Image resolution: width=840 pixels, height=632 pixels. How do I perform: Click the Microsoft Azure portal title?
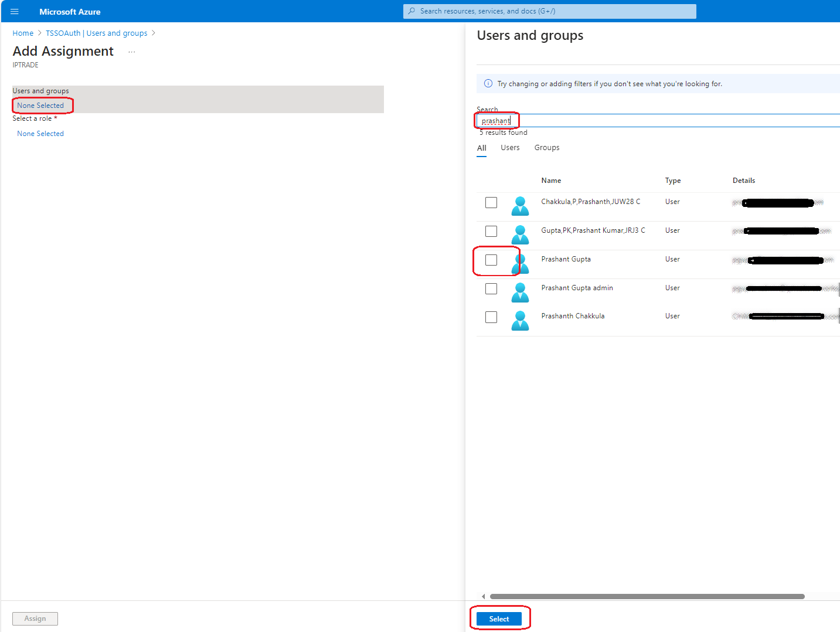[x=70, y=12]
